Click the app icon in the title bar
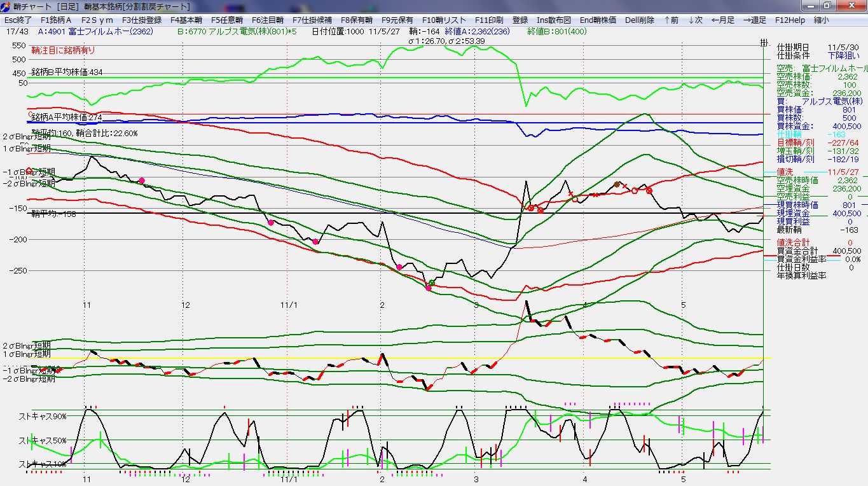This screenshot has width=868, height=486. tap(6, 6)
